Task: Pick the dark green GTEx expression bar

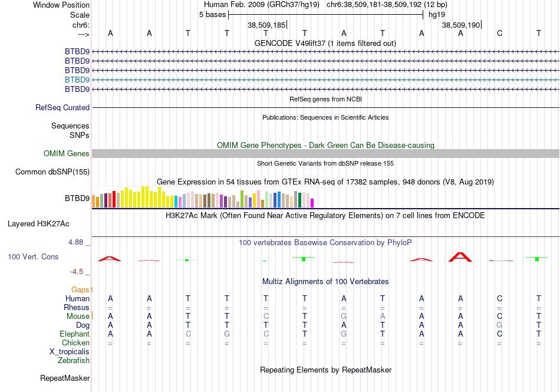Action: click(299, 200)
